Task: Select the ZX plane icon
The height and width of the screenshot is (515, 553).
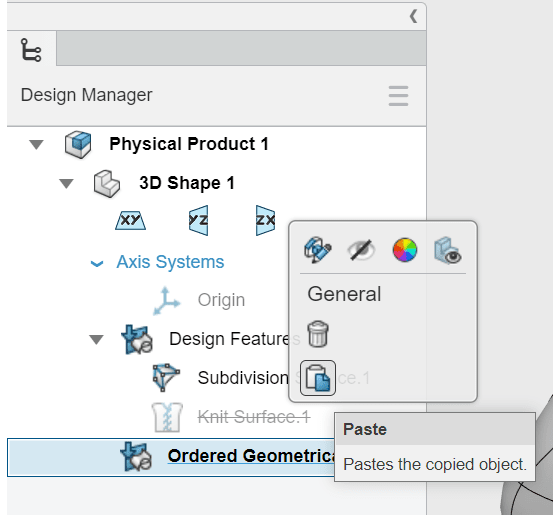Action: coord(265,220)
